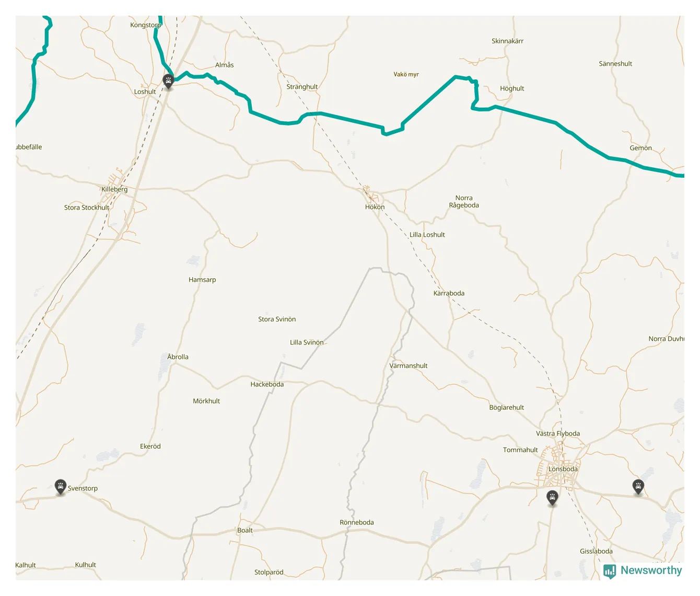Viewport: 700px width, 596px height.
Task: Click the Lönsboda town label
Action: tap(563, 469)
